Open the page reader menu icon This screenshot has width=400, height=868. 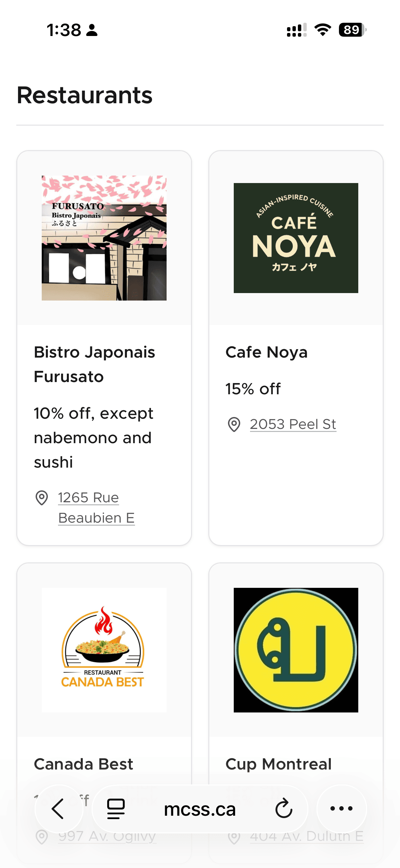pyautogui.click(x=116, y=809)
